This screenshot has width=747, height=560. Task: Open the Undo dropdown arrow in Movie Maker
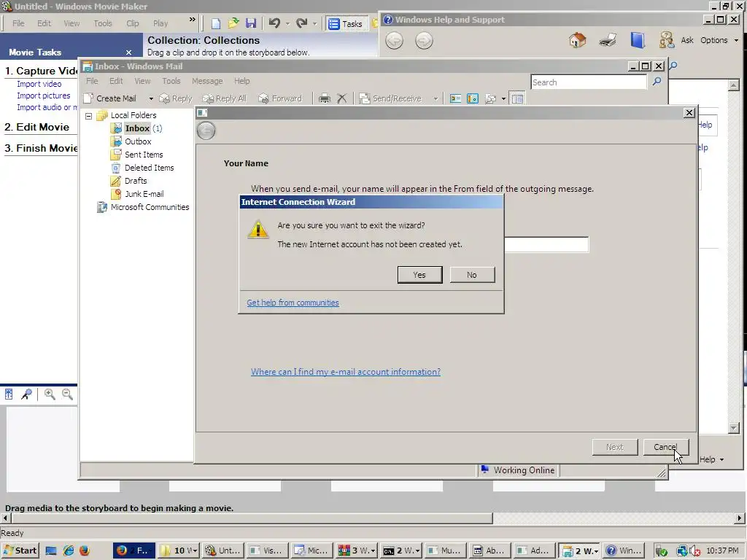(287, 24)
